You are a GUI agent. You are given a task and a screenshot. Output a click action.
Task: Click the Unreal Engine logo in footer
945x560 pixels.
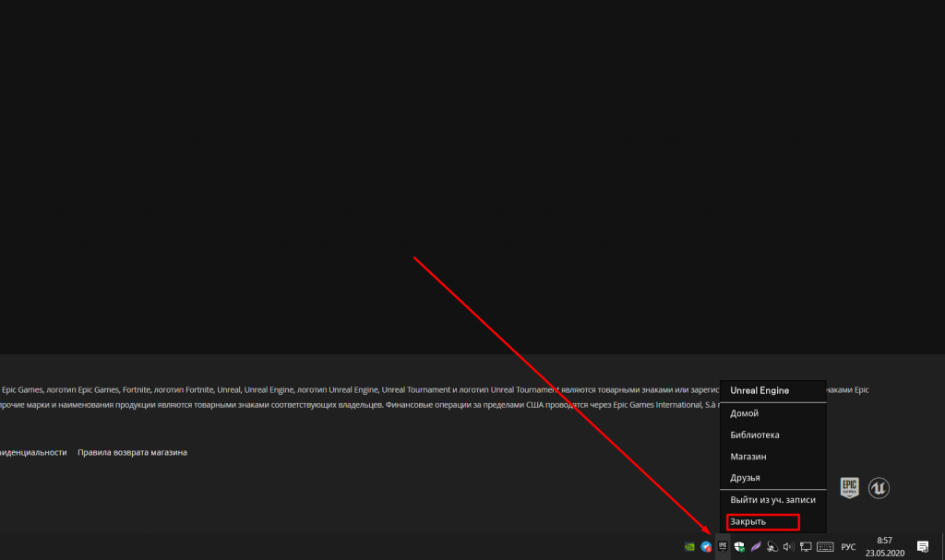pos(879,488)
